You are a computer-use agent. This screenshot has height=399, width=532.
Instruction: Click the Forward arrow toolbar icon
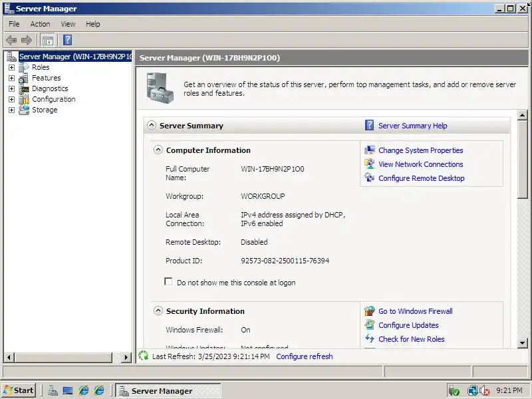(27, 40)
